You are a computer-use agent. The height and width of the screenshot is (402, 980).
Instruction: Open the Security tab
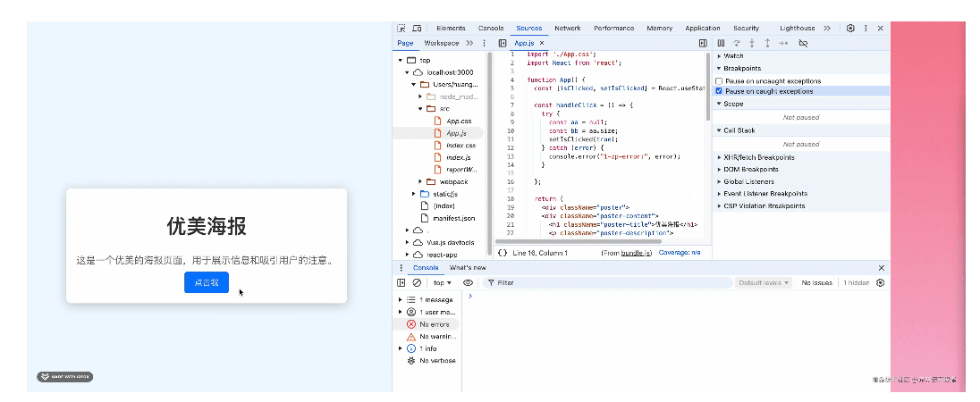click(x=747, y=28)
